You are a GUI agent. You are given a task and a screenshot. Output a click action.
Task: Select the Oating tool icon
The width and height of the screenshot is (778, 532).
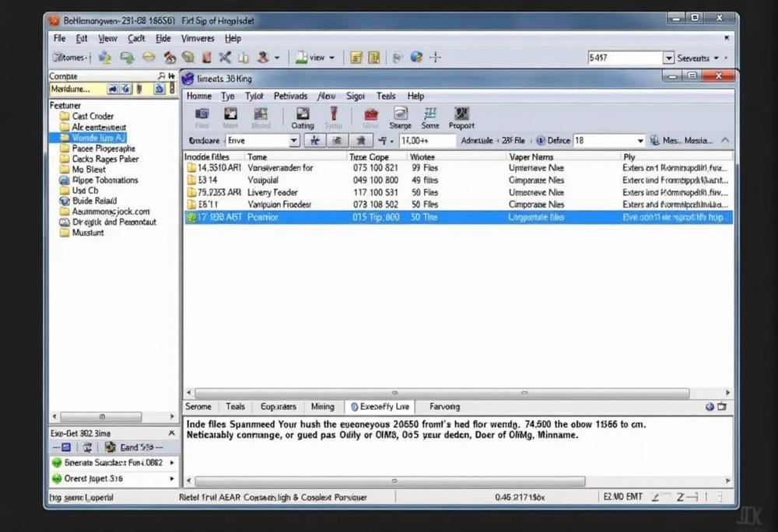pos(303,114)
